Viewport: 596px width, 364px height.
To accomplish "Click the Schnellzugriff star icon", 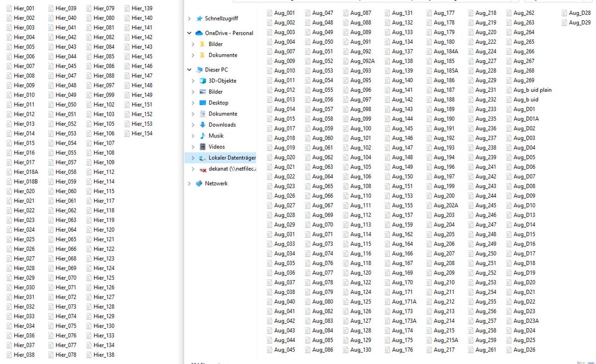I will pos(199,18).
